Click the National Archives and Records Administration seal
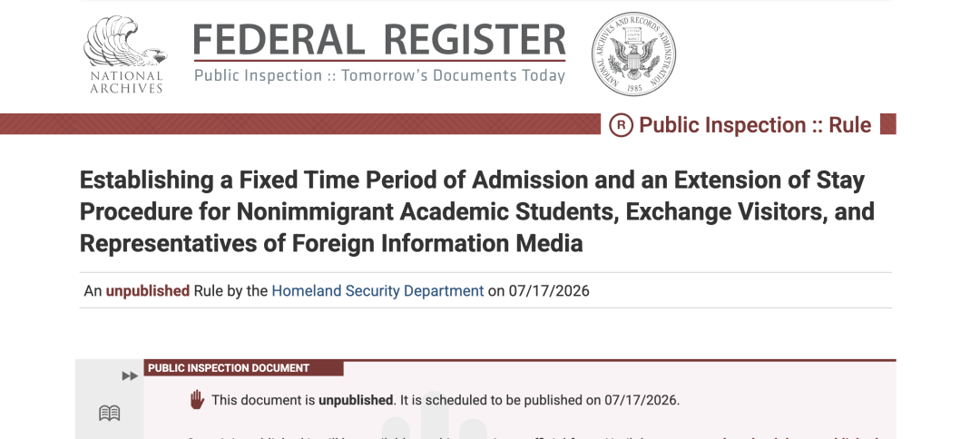The image size is (980, 439). coord(633,54)
